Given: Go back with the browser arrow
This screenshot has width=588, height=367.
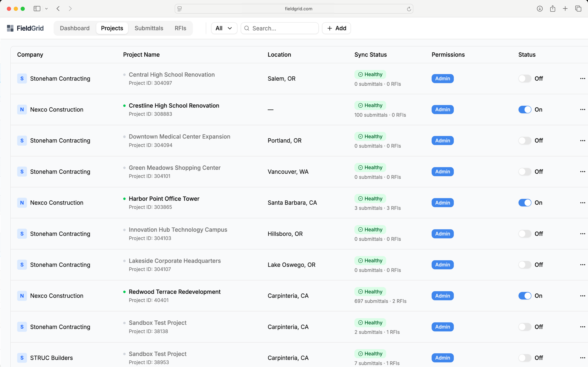Looking at the screenshot, I should pyautogui.click(x=58, y=9).
